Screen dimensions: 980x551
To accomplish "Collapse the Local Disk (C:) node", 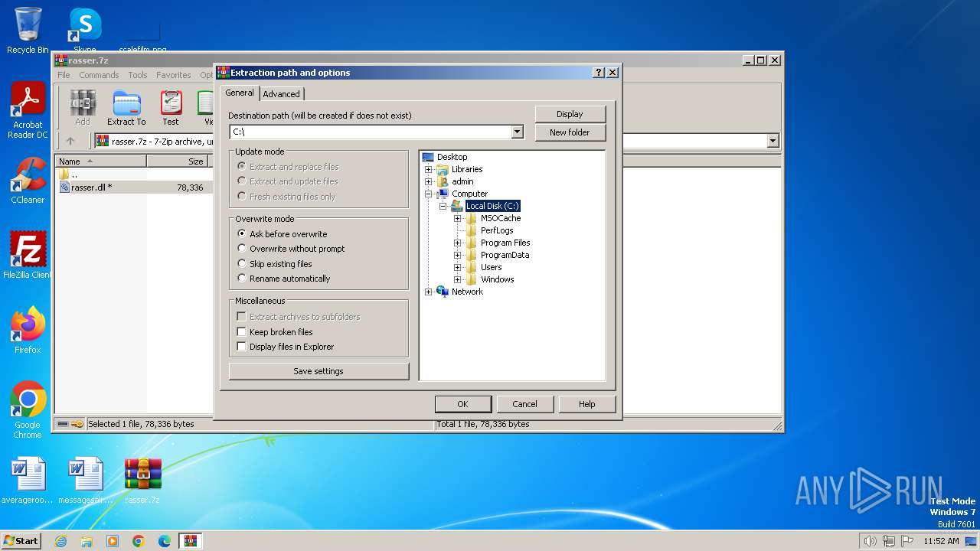I will 443,206.
